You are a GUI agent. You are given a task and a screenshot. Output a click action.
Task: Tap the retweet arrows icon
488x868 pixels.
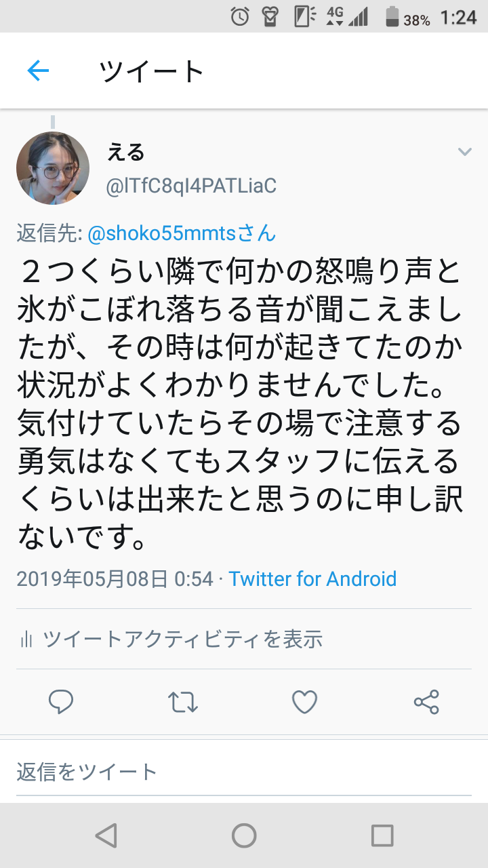182,702
